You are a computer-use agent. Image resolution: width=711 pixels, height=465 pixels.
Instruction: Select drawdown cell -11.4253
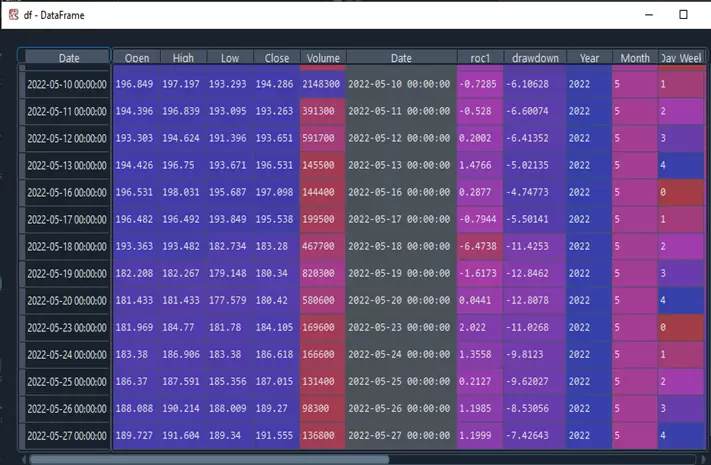(535, 246)
